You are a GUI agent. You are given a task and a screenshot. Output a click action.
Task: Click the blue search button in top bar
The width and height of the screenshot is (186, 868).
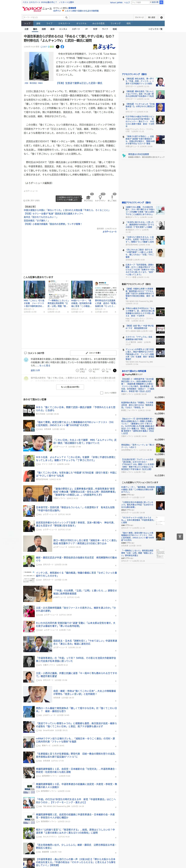pyautogui.click(x=161, y=2)
